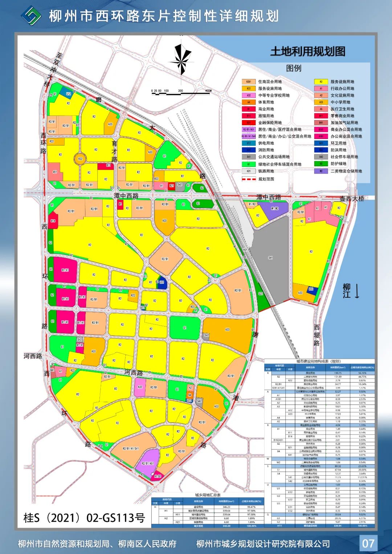
Task: Click the 铁路用地 H21 legend symbol
Action: pos(249,171)
